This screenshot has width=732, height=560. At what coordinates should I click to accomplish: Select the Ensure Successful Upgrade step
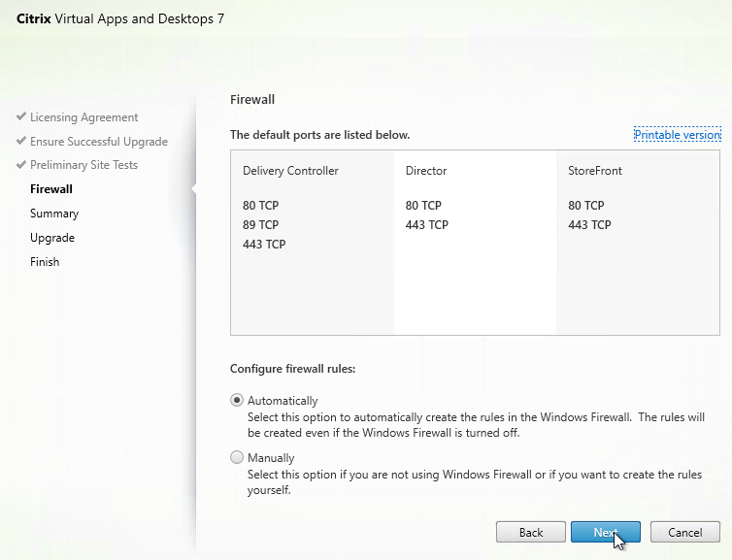pyautogui.click(x=99, y=142)
